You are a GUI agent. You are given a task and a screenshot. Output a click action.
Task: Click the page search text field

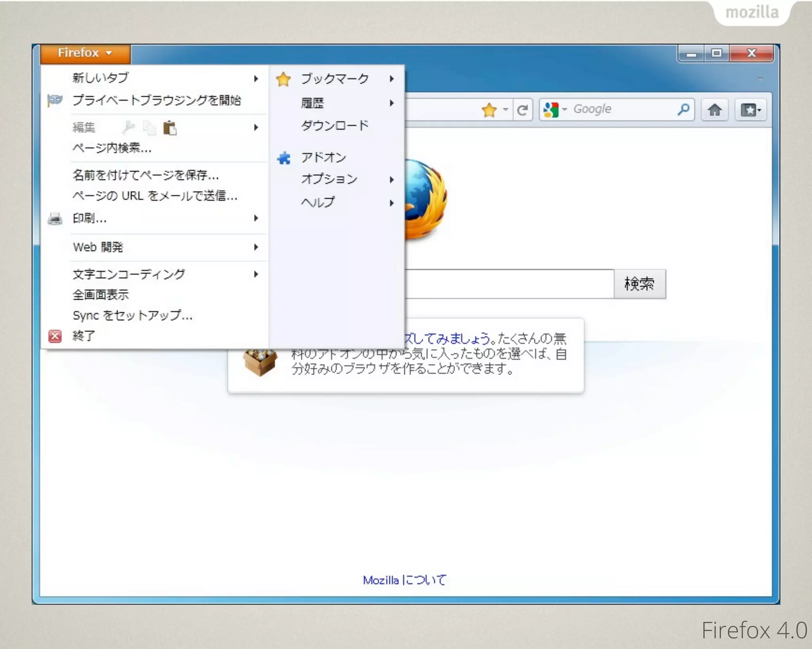pyautogui.click(x=509, y=284)
